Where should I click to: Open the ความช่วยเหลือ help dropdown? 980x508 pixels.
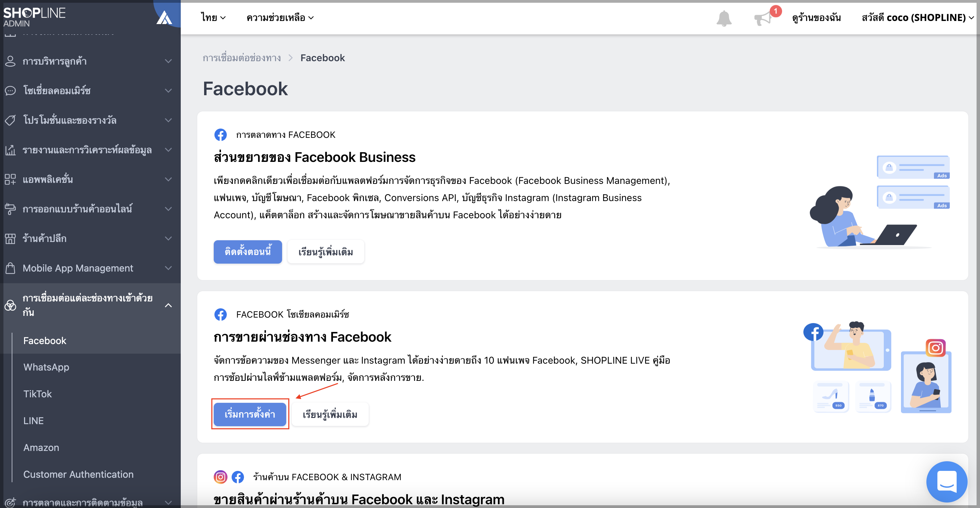coord(280,18)
